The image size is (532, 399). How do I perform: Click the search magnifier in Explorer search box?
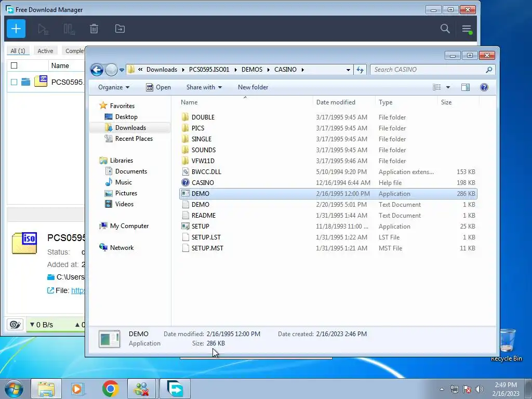pyautogui.click(x=488, y=70)
